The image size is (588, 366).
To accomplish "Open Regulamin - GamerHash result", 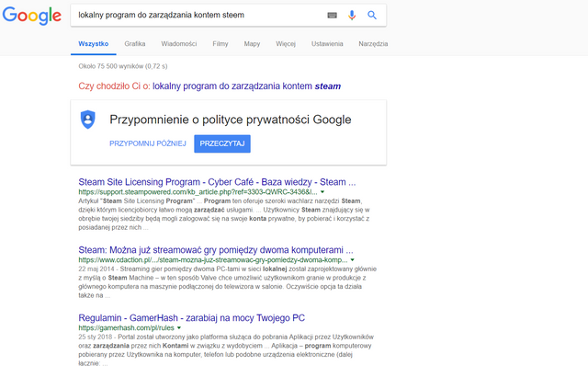I will [x=192, y=317].
